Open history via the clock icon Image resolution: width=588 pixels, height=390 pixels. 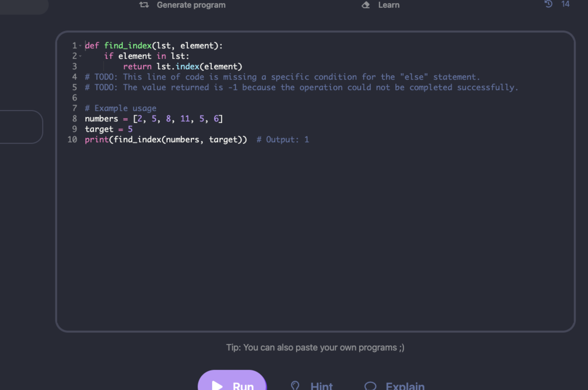[549, 4]
